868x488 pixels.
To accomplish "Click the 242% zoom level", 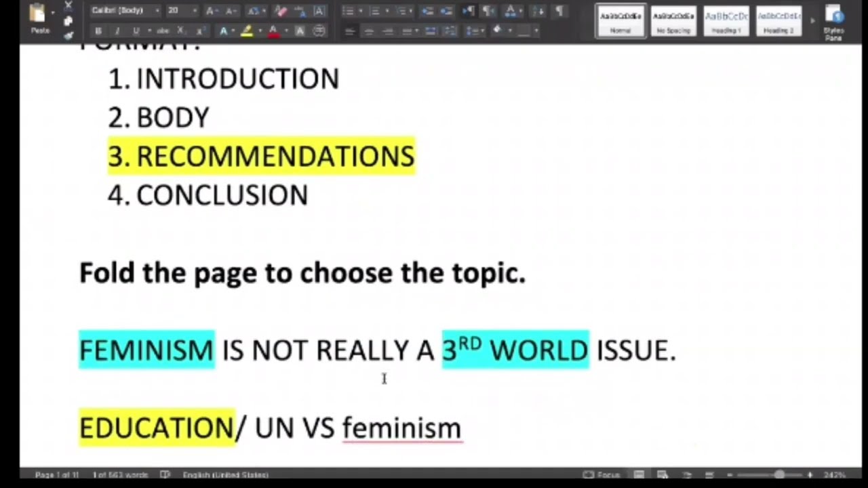I will point(833,475).
